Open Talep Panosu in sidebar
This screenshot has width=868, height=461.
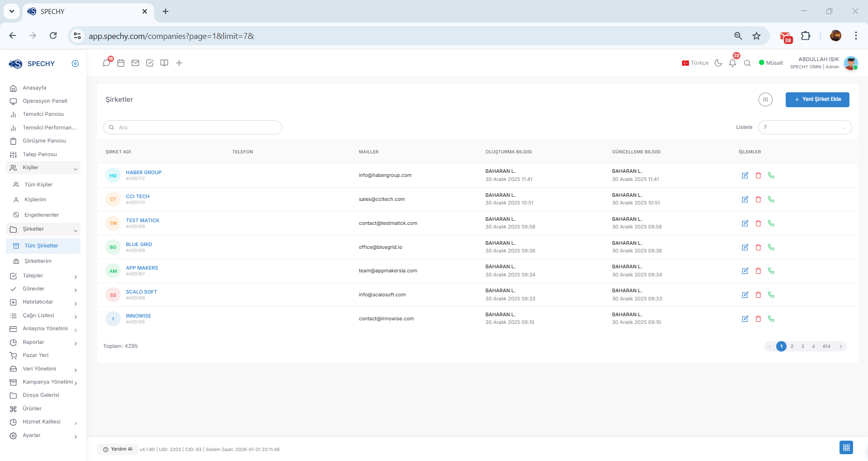pyautogui.click(x=43, y=154)
